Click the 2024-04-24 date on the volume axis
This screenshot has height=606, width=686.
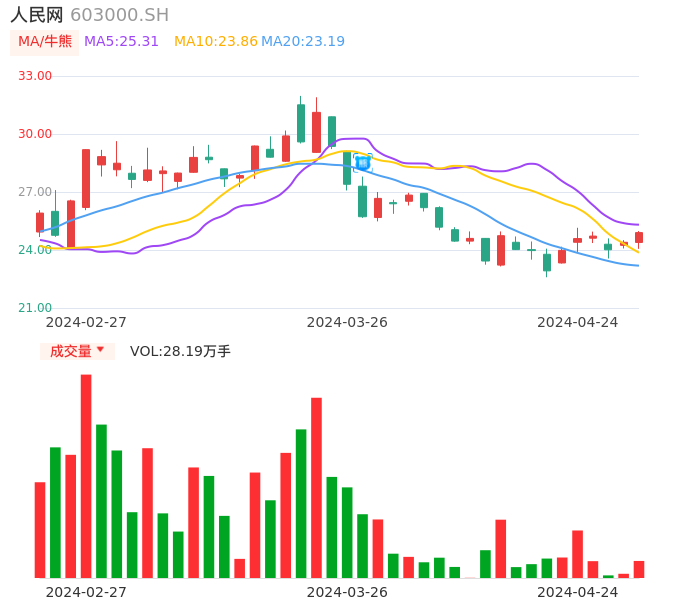click(577, 592)
